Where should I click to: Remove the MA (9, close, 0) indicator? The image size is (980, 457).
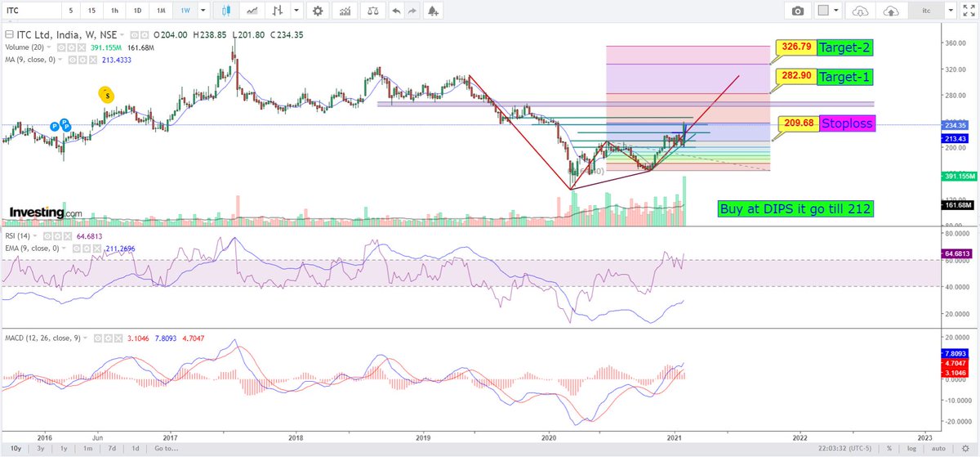point(93,60)
